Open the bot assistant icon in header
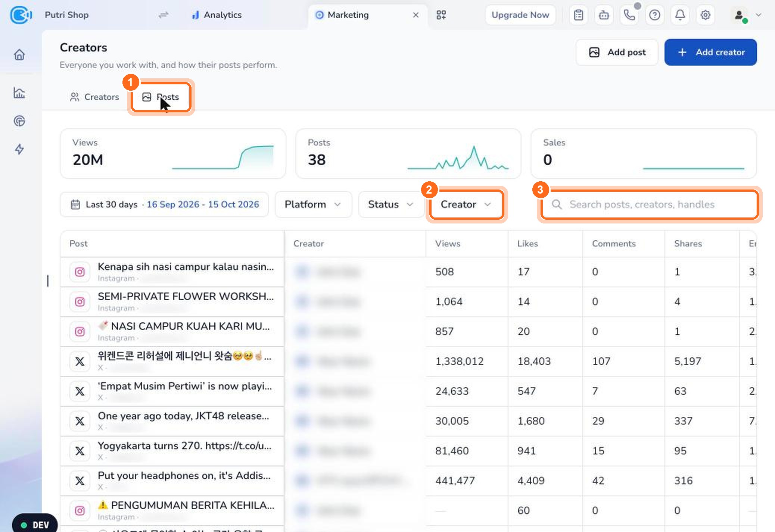 point(604,15)
